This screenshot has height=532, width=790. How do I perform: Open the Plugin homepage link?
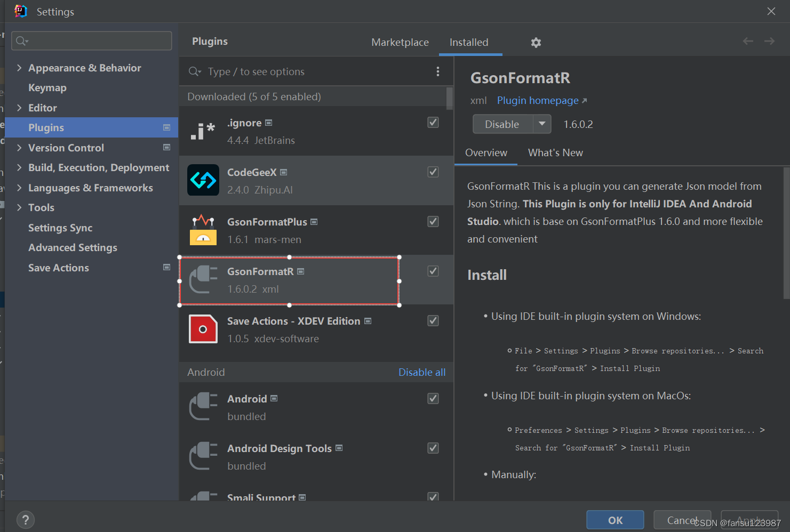coord(542,101)
